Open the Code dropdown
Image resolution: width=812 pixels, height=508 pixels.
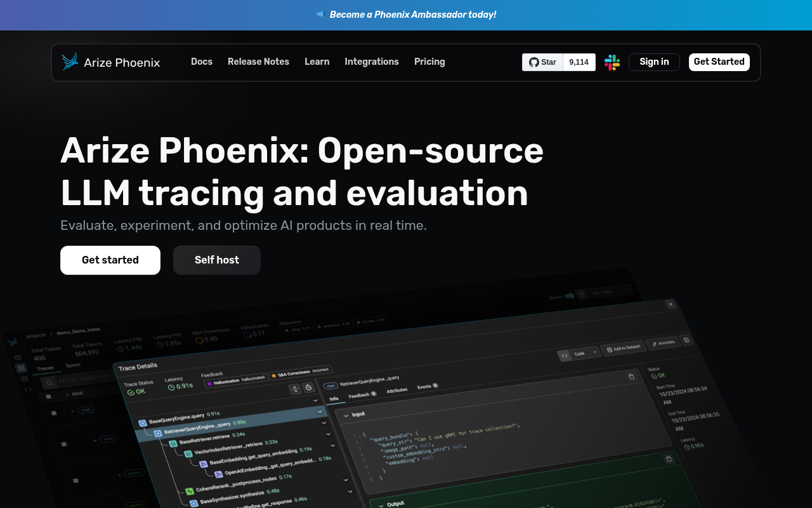579,353
